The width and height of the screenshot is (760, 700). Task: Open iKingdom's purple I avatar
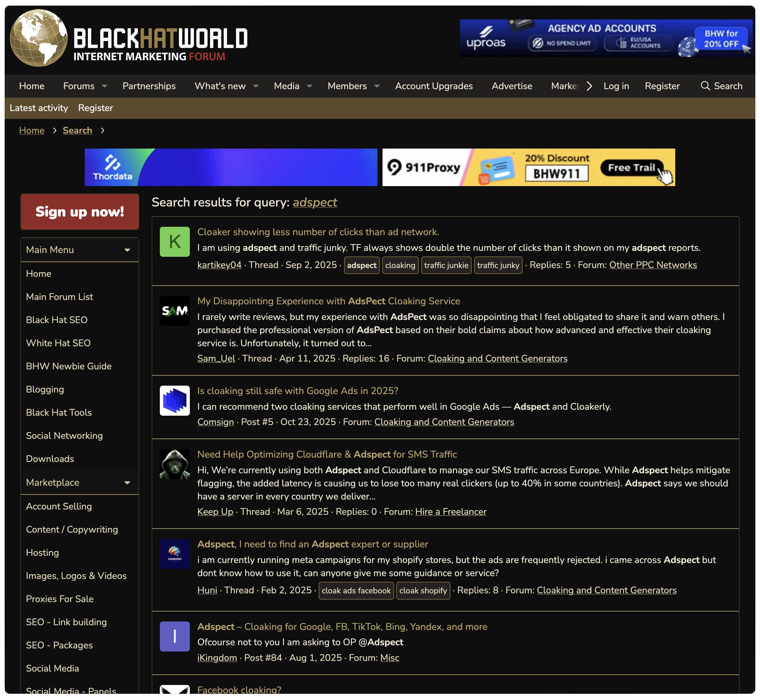pyautogui.click(x=175, y=637)
